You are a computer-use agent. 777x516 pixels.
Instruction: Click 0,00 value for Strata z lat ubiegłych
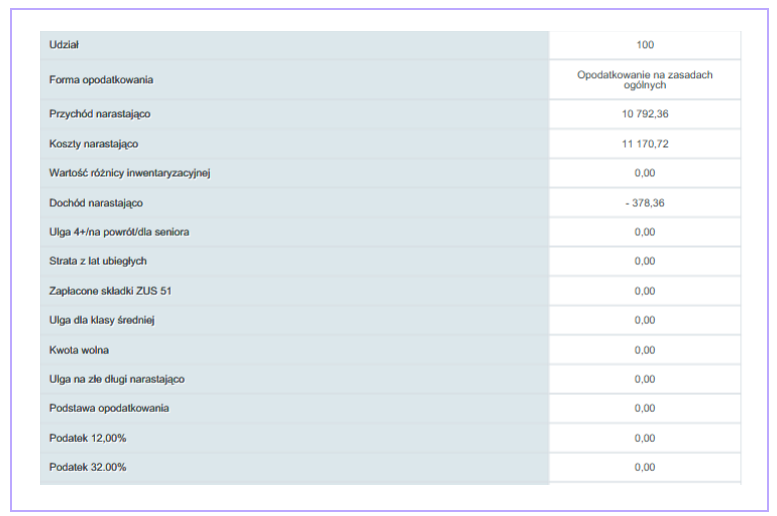[645, 261]
